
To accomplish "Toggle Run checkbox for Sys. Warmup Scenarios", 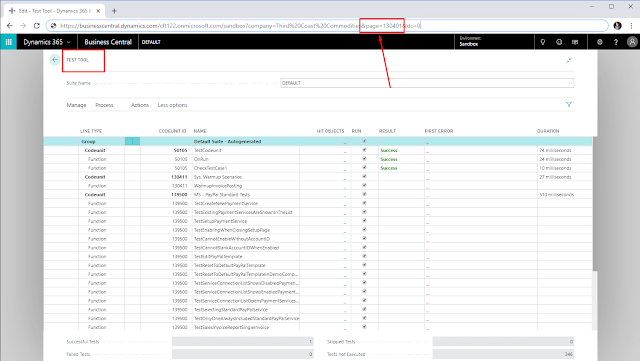I will click(x=364, y=176).
